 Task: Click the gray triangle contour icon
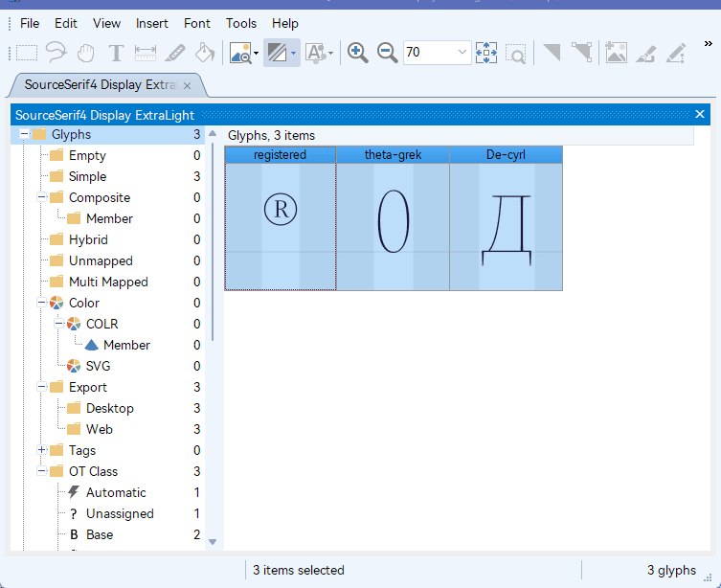552,53
